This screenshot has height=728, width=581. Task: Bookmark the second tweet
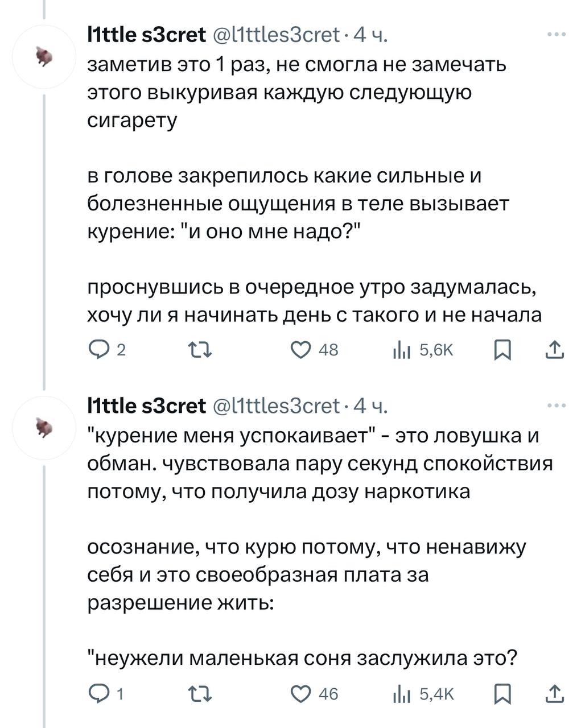click(502, 694)
